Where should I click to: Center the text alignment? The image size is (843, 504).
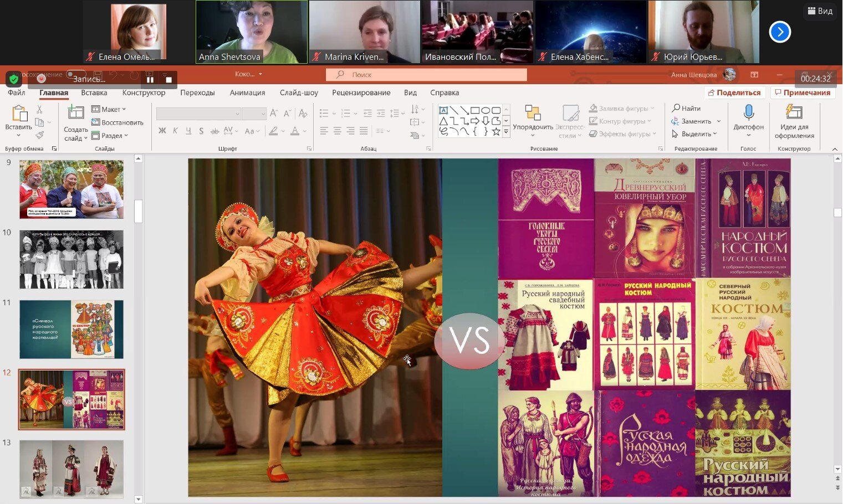pos(338,131)
